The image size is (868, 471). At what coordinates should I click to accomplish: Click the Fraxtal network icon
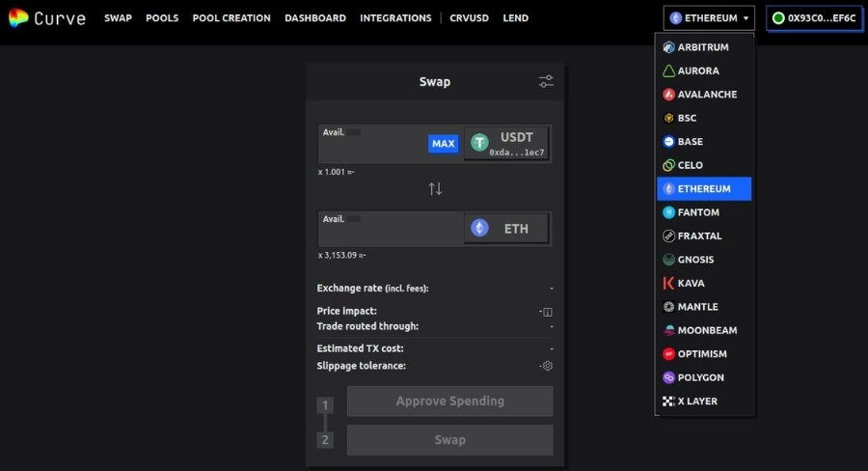point(668,236)
